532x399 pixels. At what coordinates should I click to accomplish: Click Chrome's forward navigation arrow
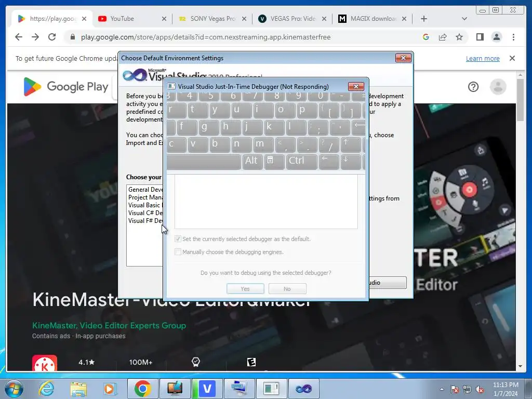[35, 37]
